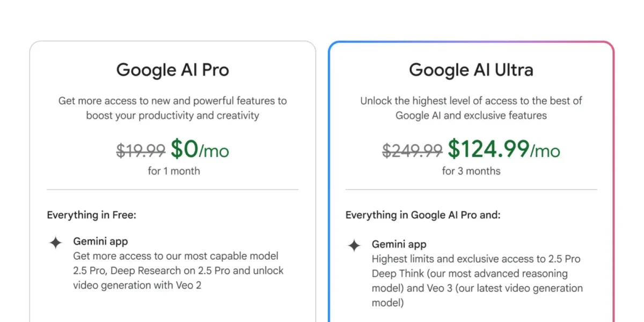Click 'Gemini app' title in Ultra card
Screen dimensions: 644x322
[399, 245]
